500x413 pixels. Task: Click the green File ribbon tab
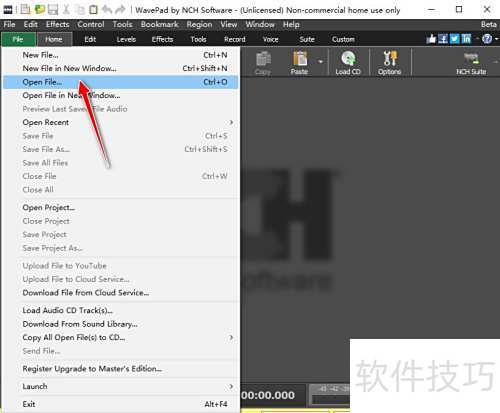(x=18, y=39)
